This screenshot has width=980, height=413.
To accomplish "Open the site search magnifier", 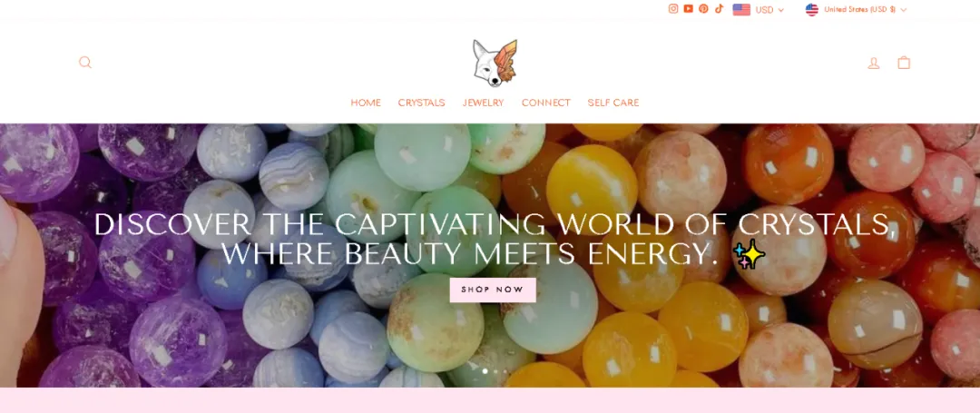I will tap(85, 62).
